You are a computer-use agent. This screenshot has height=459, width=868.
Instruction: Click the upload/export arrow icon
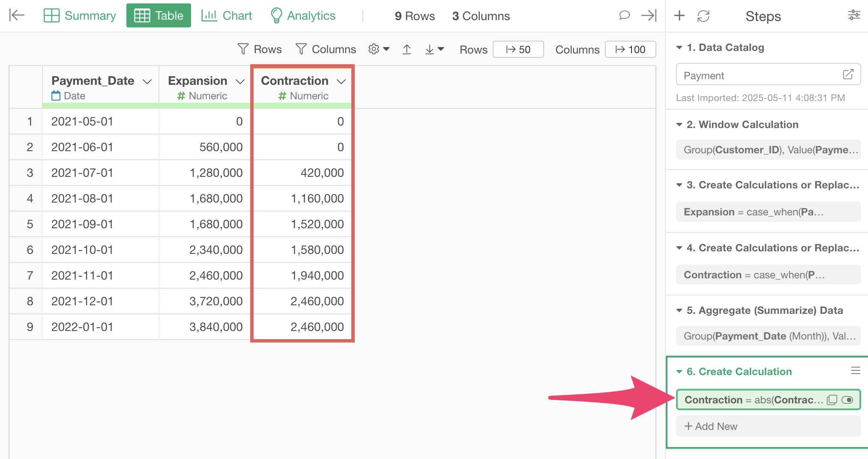[407, 50]
